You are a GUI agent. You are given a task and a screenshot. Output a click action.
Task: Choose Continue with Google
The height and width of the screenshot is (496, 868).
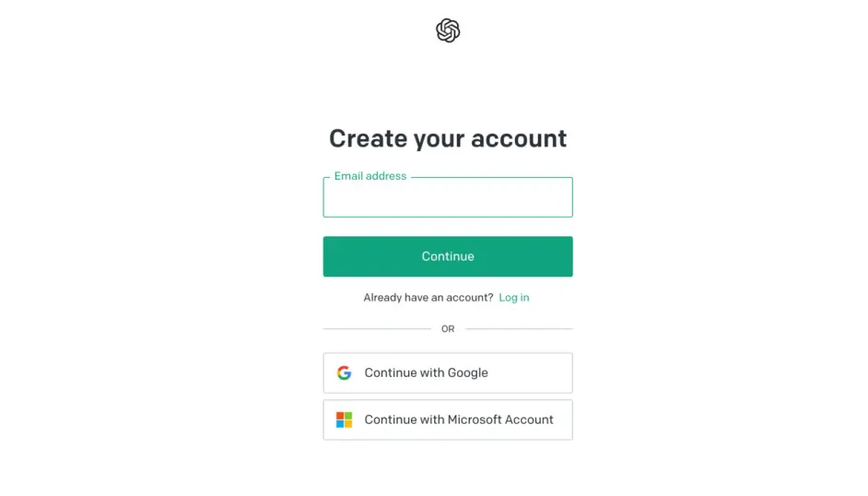coord(447,373)
